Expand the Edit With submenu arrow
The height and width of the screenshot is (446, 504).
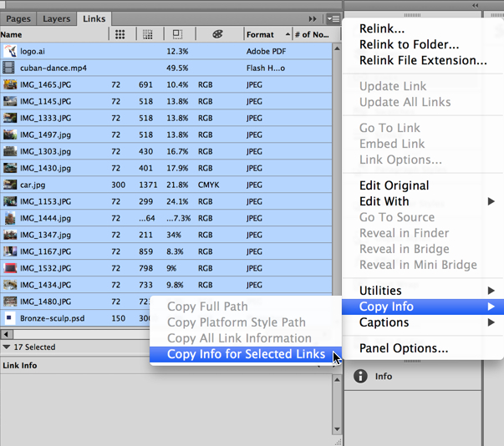(x=491, y=201)
